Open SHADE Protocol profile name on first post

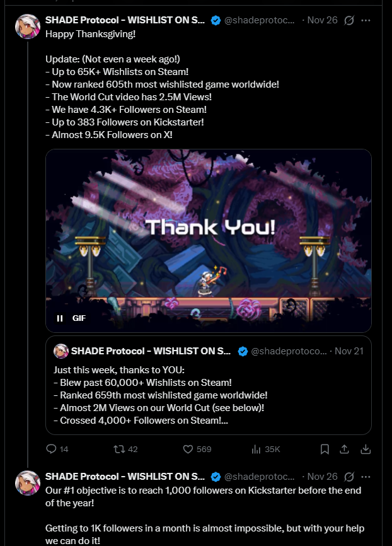[x=125, y=20]
